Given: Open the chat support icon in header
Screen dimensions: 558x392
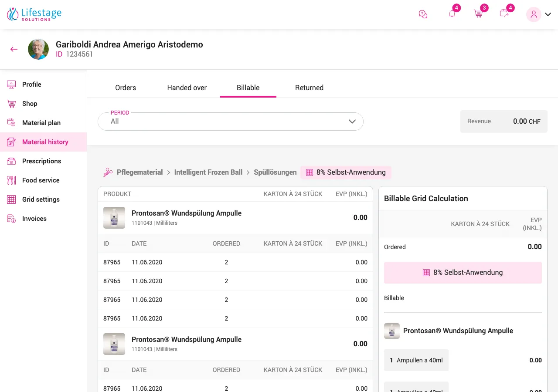Looking at the screenshot, I should pos(423,14).
